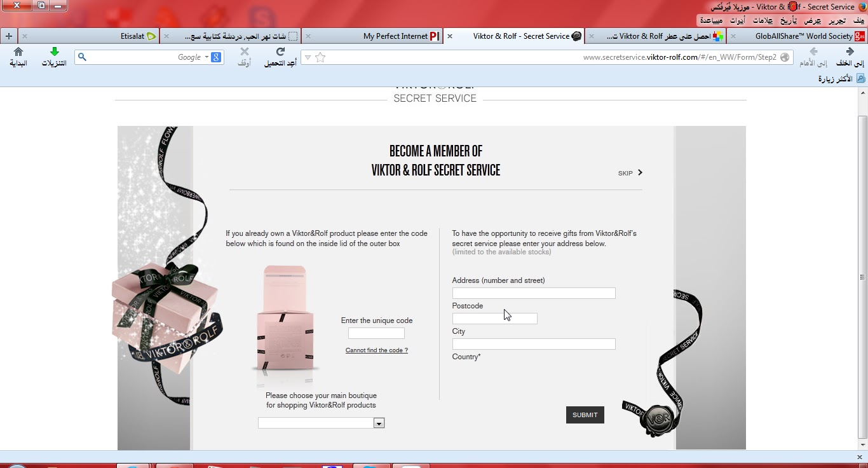Viewport: 868px width, 468px height.
Task: Close the bottom bar with its X
Action: [x=859, y=457]
